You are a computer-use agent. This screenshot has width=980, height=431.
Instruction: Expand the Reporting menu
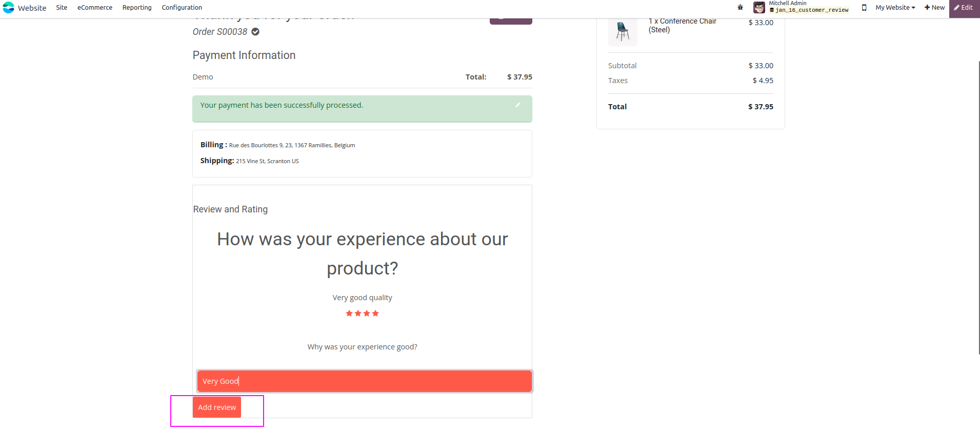point(137,8)
